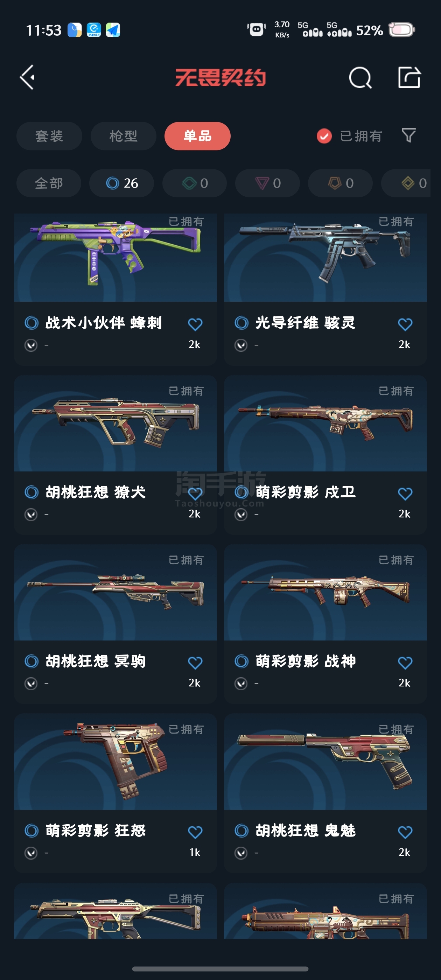The height and width of the screenshot is (980, 441).
Task: Switch to the 枪型 tab
Action: 123,136
